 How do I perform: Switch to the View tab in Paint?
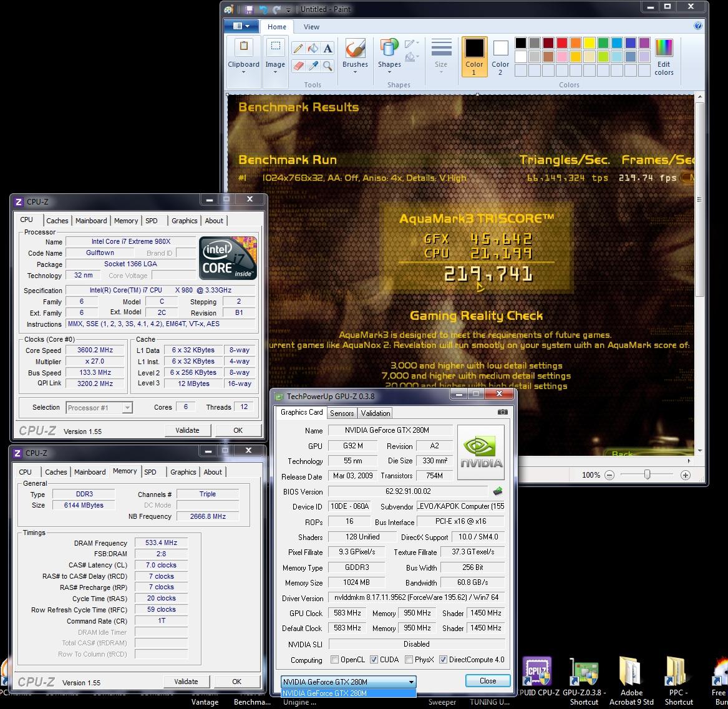(x=311, y=27)
